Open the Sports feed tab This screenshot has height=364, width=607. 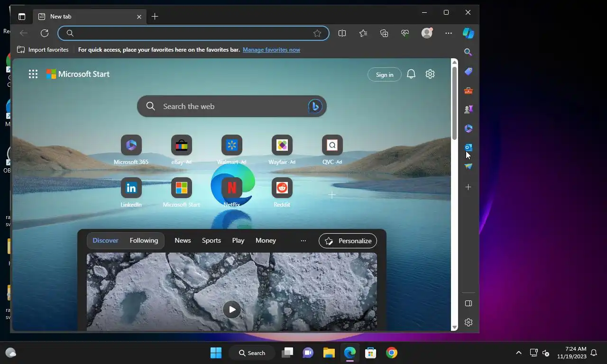(x=212, y=241)
